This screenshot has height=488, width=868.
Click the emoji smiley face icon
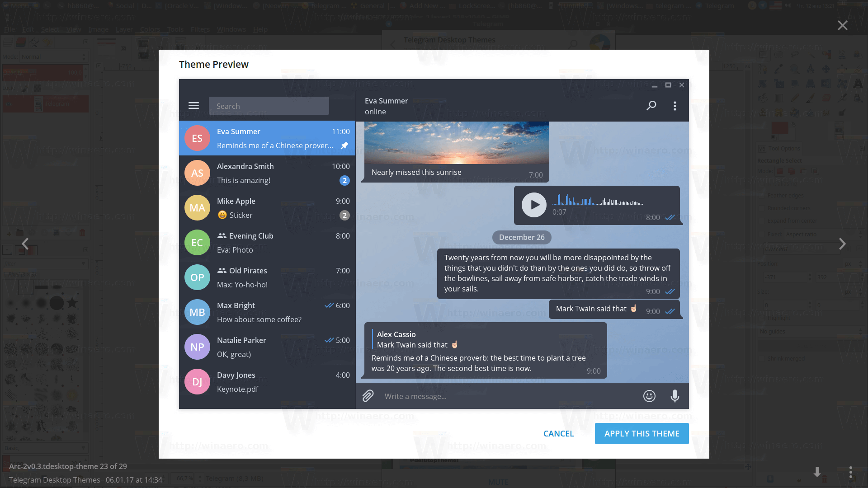[x=649, y=396]
